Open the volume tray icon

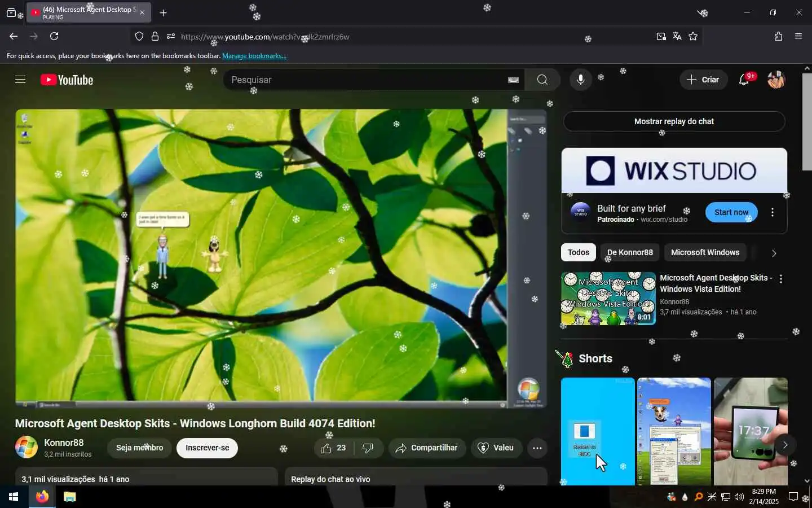pyautogui.click(x=739, y=497)
